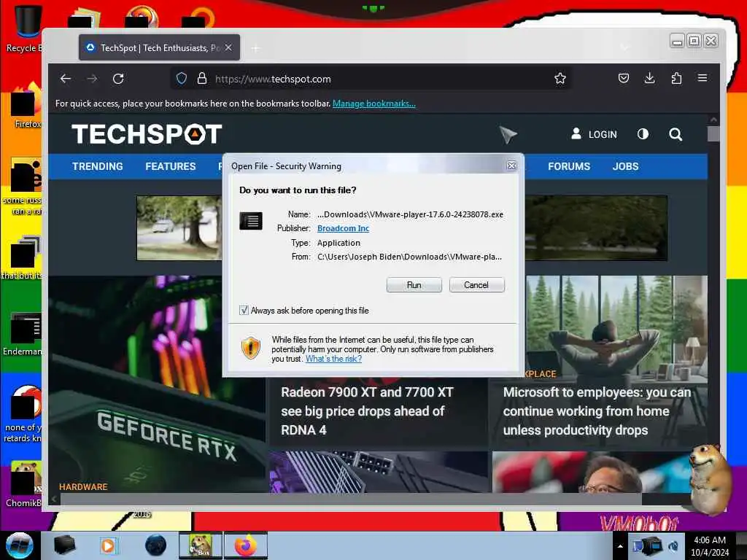Click the volume speaker tray icon
The height and width of the screenshot is (560, 747).
[673, 545]
